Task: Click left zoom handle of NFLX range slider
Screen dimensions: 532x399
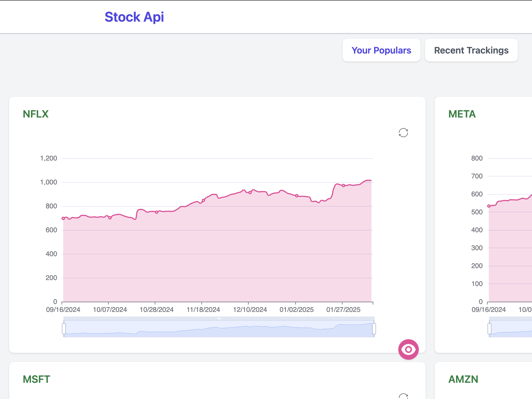Action: pos(64,329)
